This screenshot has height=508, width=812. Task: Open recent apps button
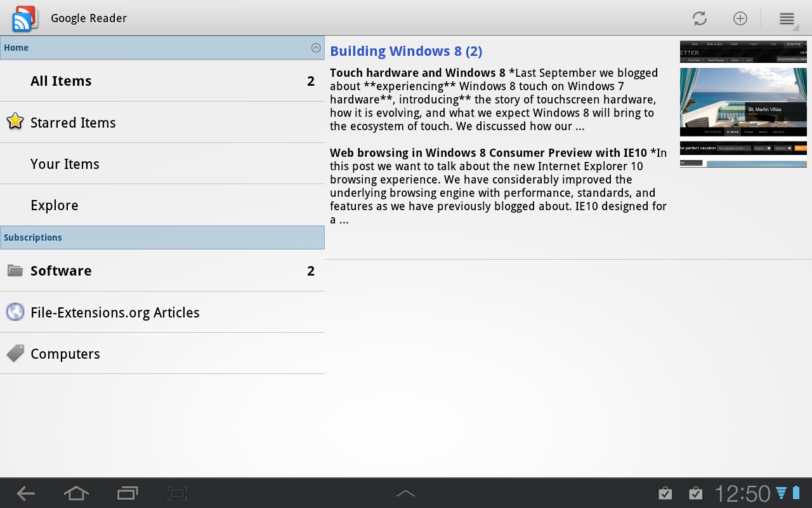point(127,493)
